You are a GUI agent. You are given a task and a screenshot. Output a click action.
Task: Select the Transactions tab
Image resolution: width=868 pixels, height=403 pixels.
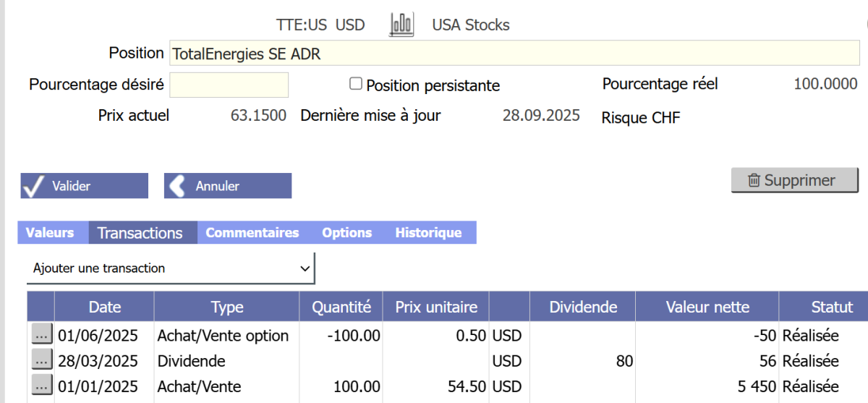140,233
